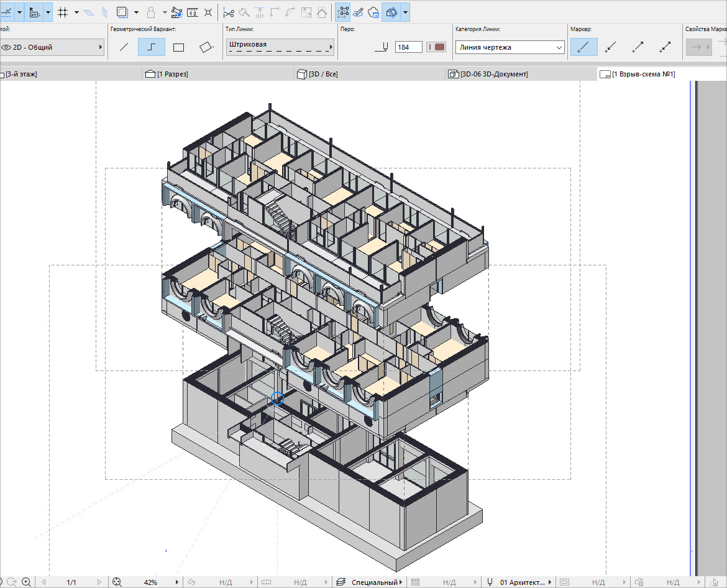Open the Линия чертежа category combo box
Viewport: 727px width, 588px height.
(510, 47)
